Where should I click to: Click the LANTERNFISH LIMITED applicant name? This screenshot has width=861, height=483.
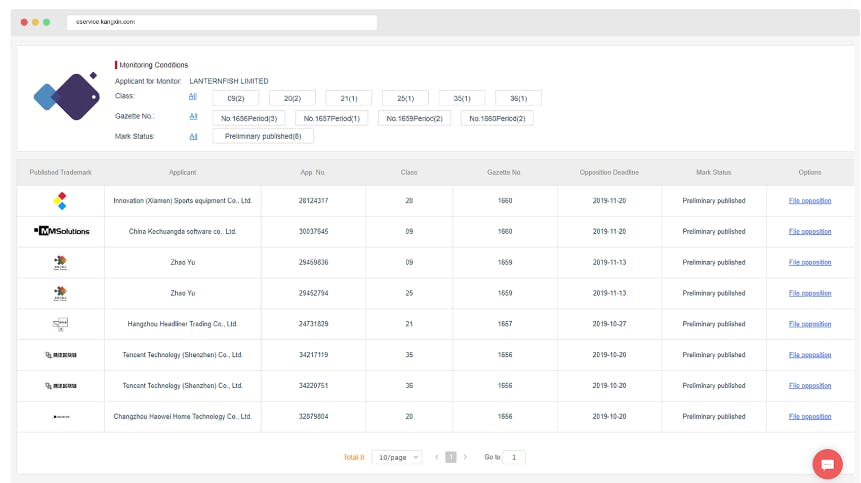pyautogui.click(x=229, y=81)
